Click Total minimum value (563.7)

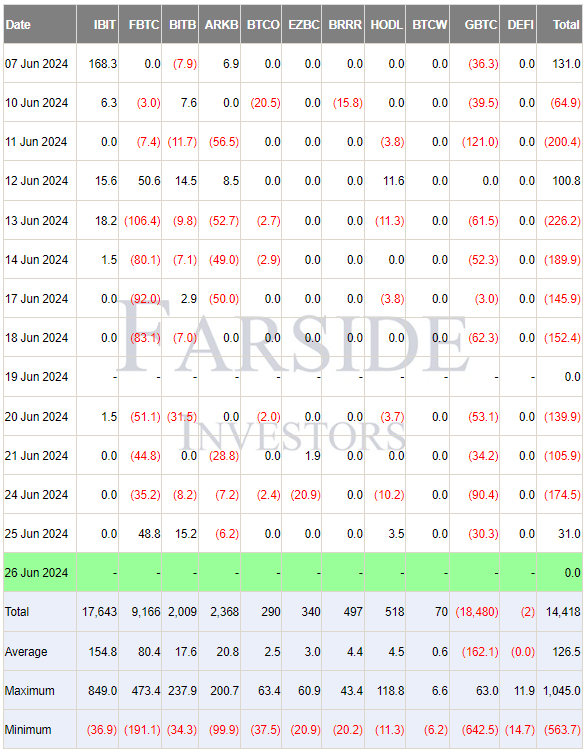(x=562, y=730)
